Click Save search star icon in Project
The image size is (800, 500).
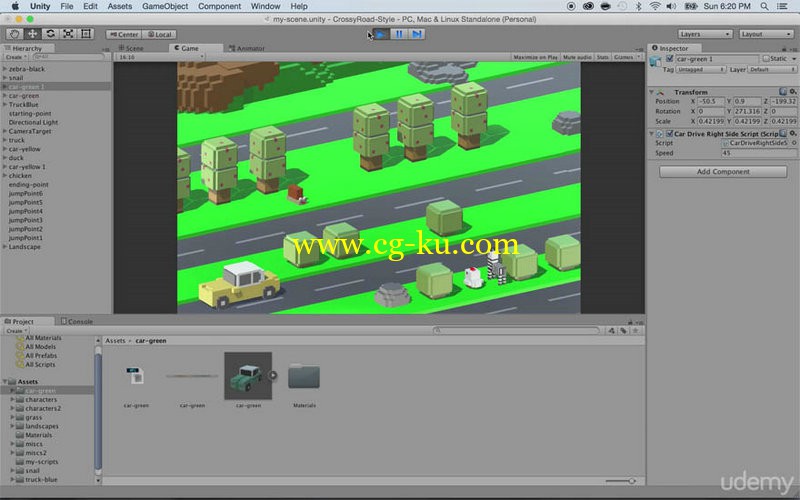(635, 331)
